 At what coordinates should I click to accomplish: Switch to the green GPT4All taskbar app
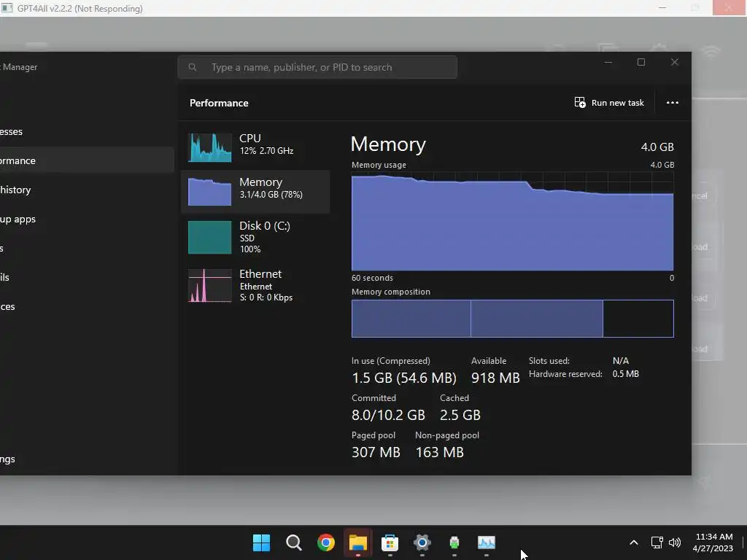[454, 542]
